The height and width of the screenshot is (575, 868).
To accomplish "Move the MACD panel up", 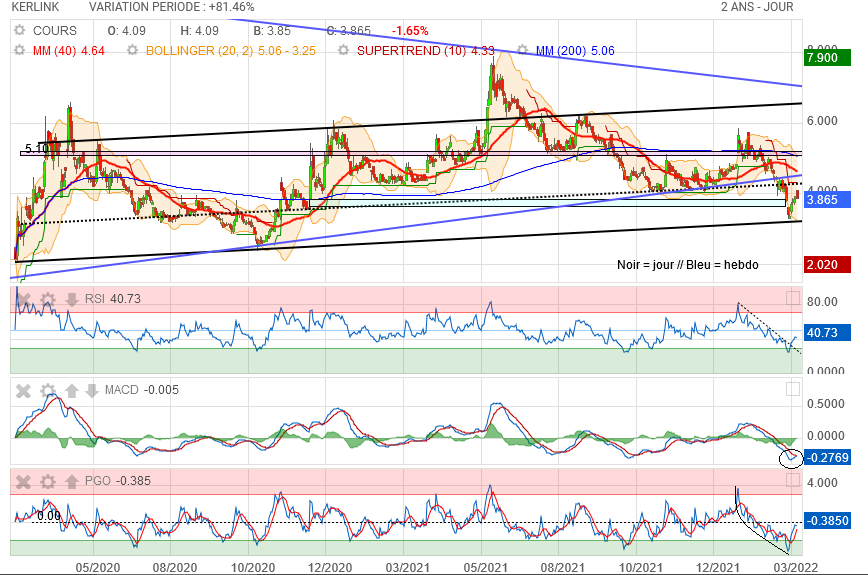I will 71,391.
